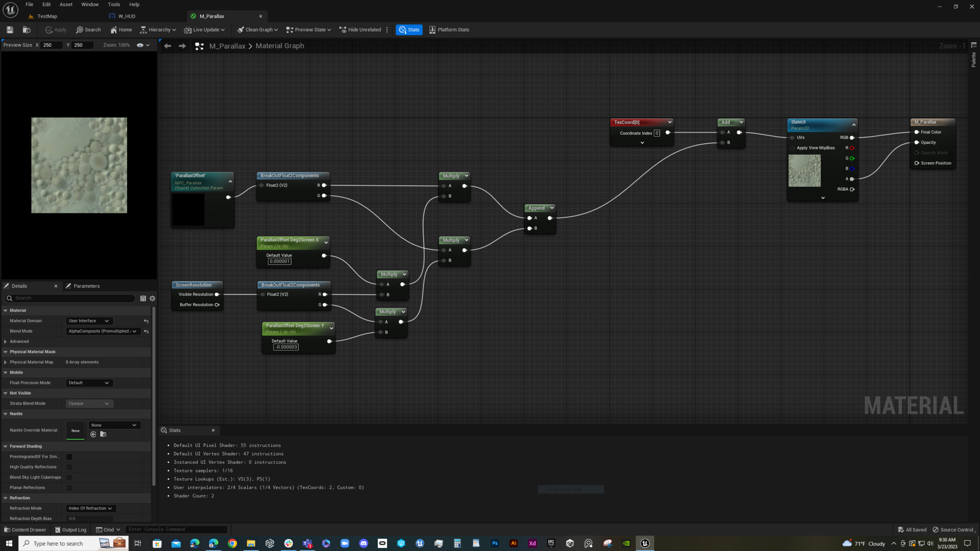The image size is (980, 551).
Task: Edit ParallaxOffset Deg2Screen X default value
Action: click(x=279, y=261)
